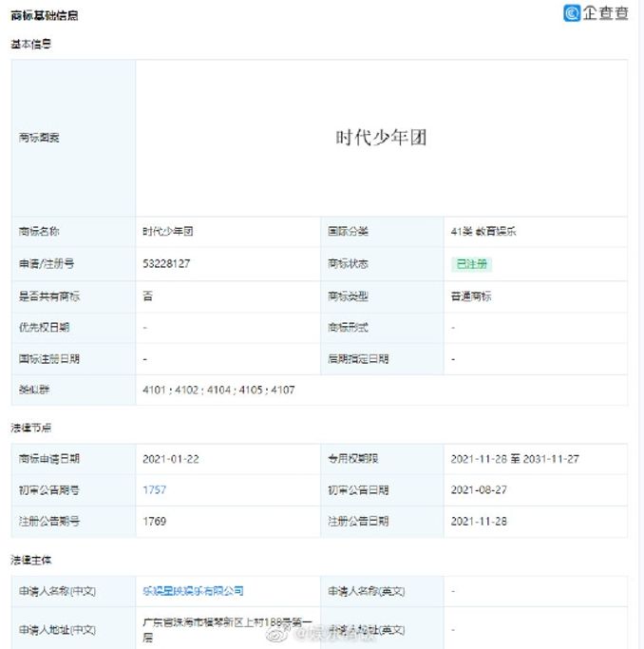
Task: Click the preliminary announcement date 2021-08-27
Action: [x=480, y=490]
